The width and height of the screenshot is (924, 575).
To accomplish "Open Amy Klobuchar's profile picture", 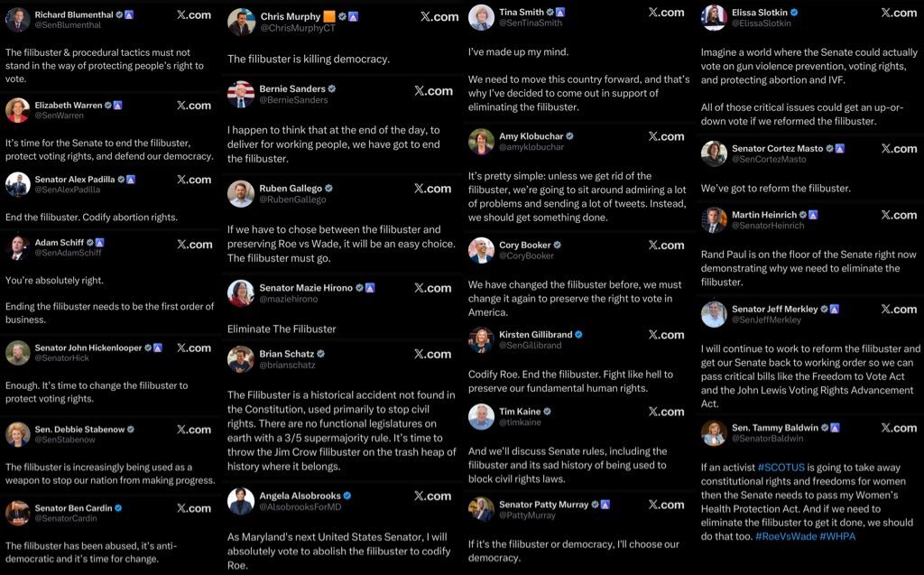I will tap(481, 141).
